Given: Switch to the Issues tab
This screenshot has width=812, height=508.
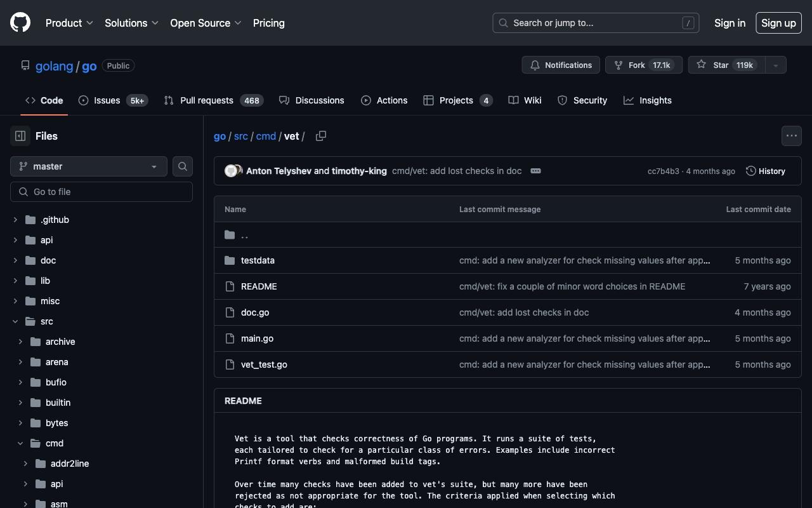Looking at the screenshot, I should (113, 100).
